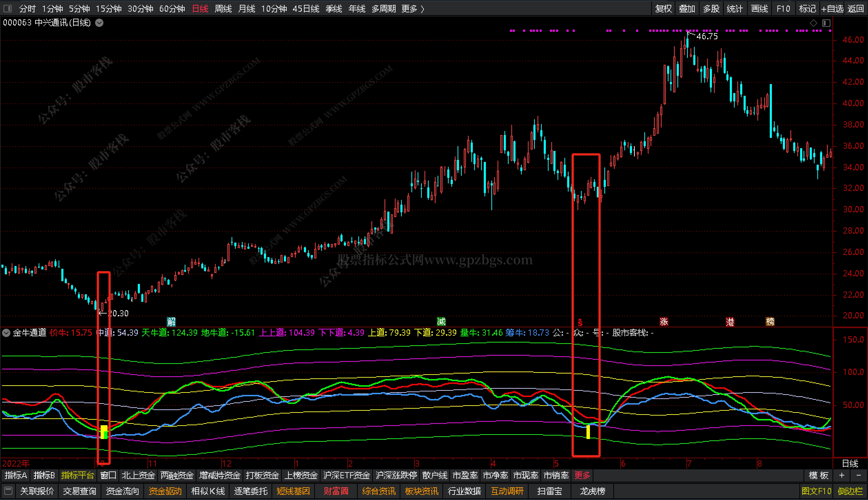Expand red 更多 indicator list
The width and height of the screenshot is (868, 500).
tap(582, 476)
